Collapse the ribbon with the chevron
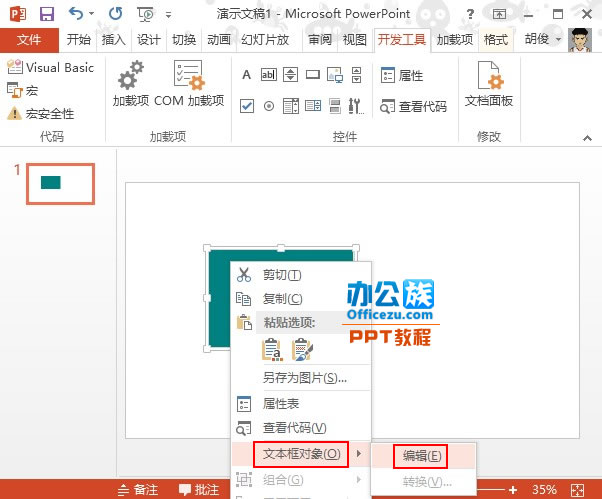Viewport: 602px width, 499px height. click(587, 138)
